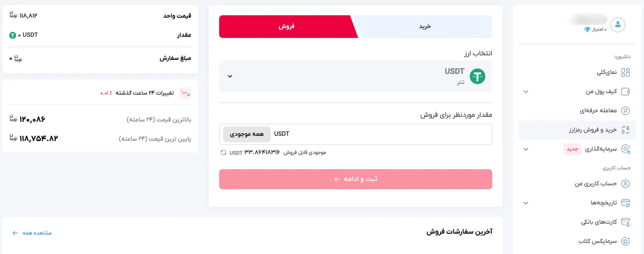Image resolution: width=644 pixels, height=254 pixels.
Task: Open سرمایکس کلاب club icon
Action: pyautogui.click(x=626, y=241)
